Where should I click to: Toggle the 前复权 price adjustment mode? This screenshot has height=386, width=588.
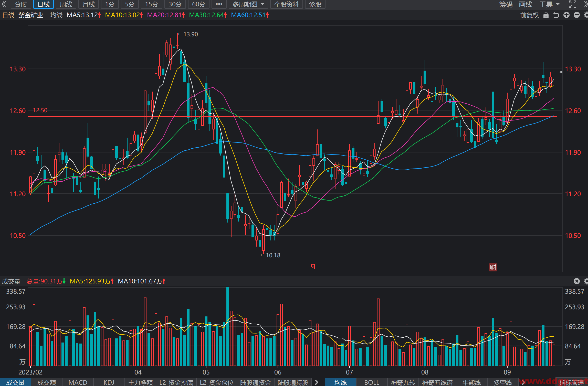(529, 15)
